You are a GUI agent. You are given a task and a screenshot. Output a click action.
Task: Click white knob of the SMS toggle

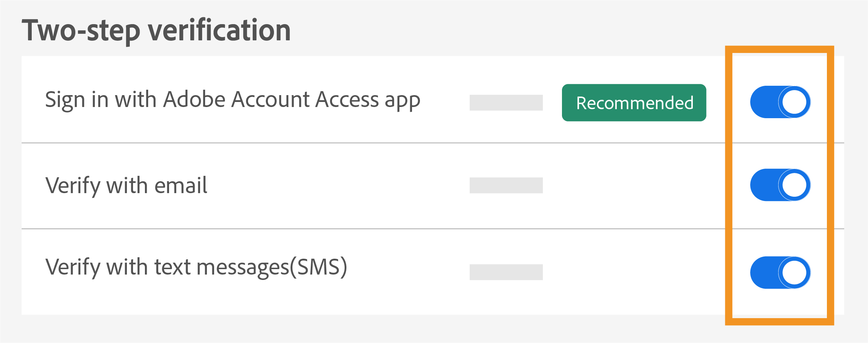[794, 272]
